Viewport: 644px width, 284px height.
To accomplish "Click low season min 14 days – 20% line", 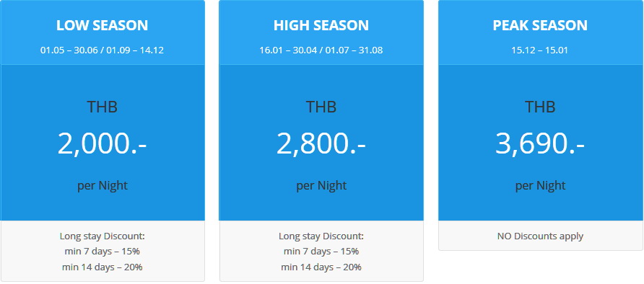I will tap(103, 267).
